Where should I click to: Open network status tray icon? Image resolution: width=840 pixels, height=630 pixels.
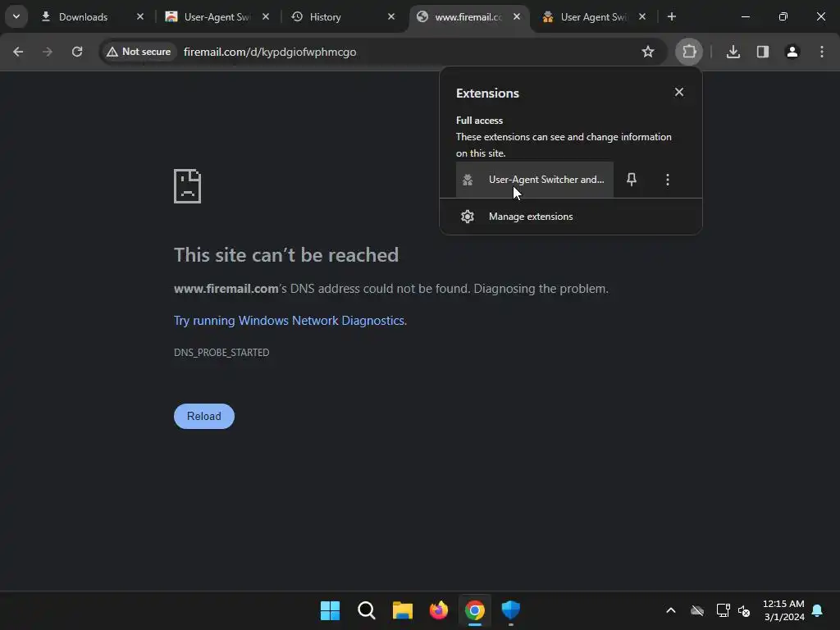[724, 610]
